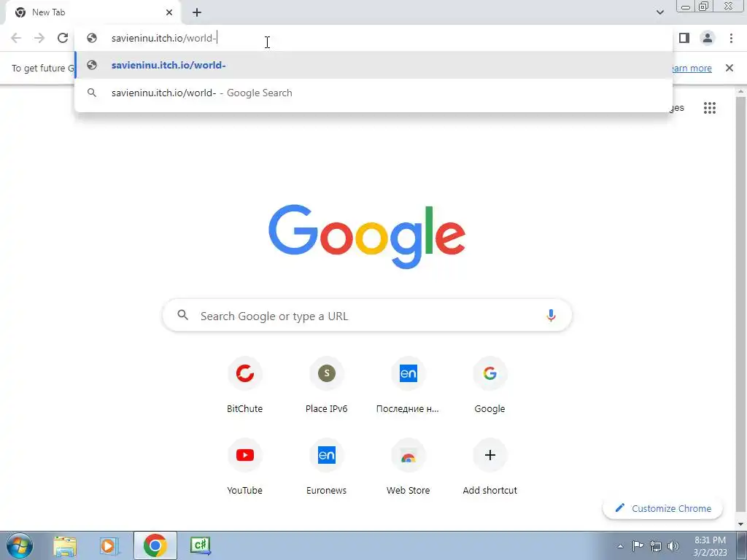The width and height of the screenshot is (747, 560).
Task: Open the Google apps grid
Action: coord(709,108)
